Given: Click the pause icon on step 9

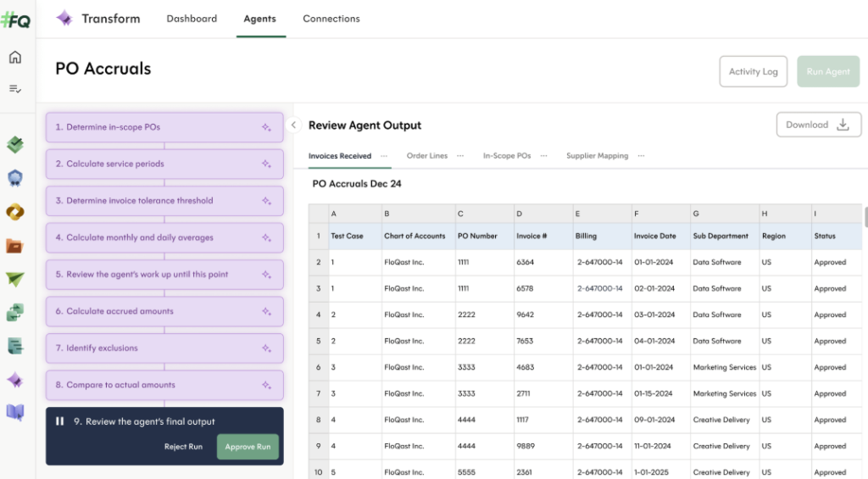Looking at the screenshot, I should [60, 421].
